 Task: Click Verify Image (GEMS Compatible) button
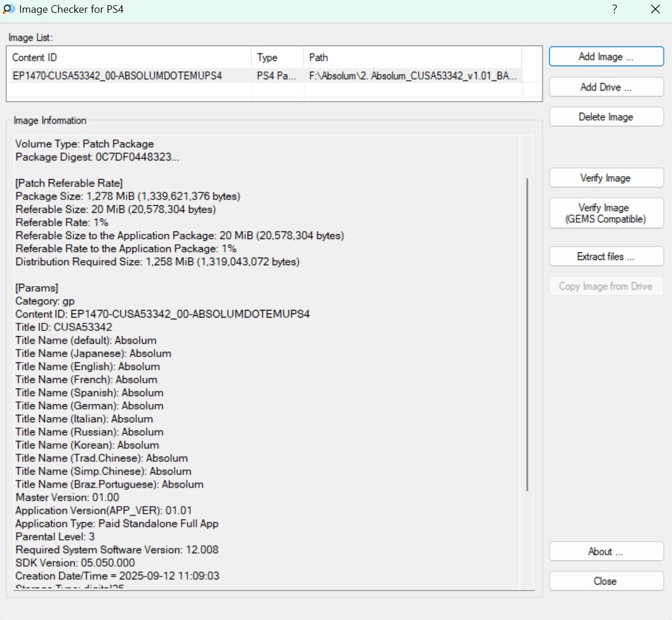pyautogui.click(x=606, y=213)
